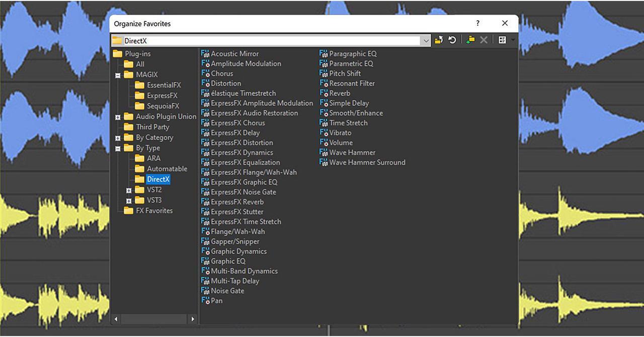644x337 pixels.
Task: Select the Acoustic Mirror plug-in icon
Action: (x=205, y=54)
